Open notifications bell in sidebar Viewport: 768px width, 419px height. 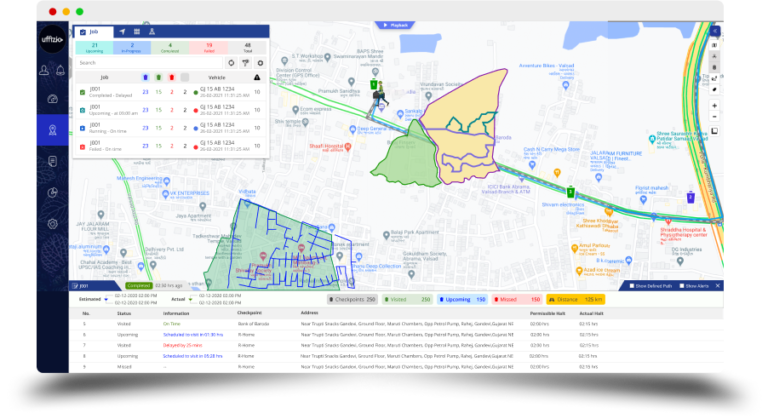(60, 71)
